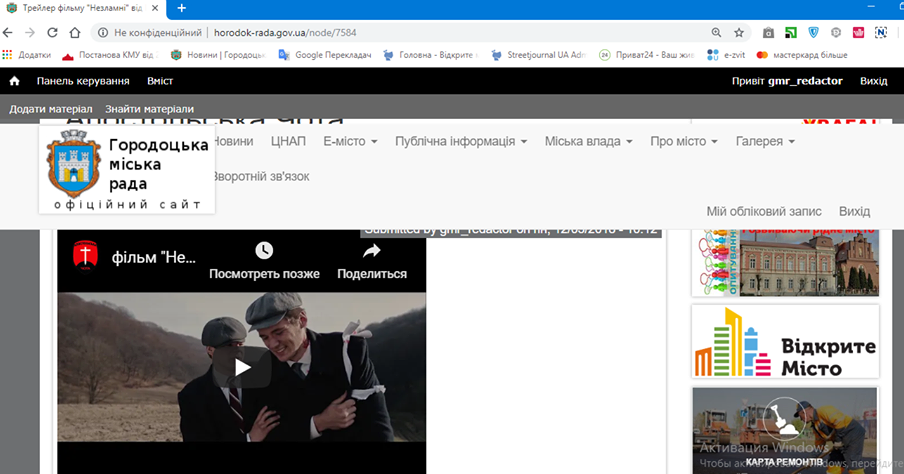Open a new browser tab
Image resolution: width=904 pixels, height=474 pixels.
click(181, 8)
